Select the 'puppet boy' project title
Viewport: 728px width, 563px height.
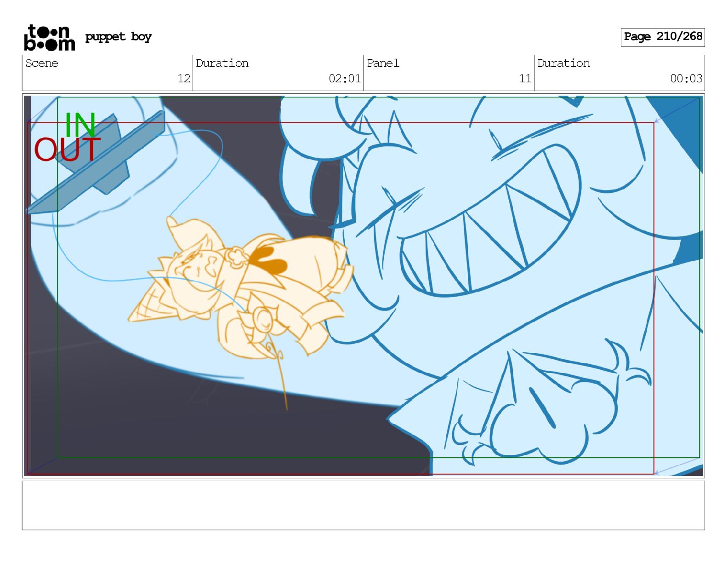point(118,37)
